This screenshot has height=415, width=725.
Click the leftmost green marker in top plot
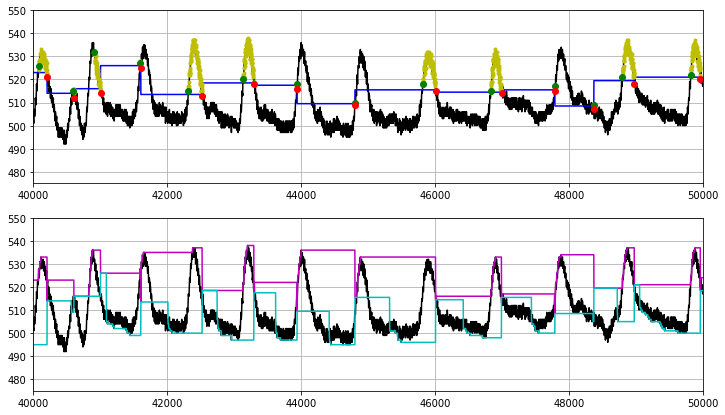coord(39,67)
